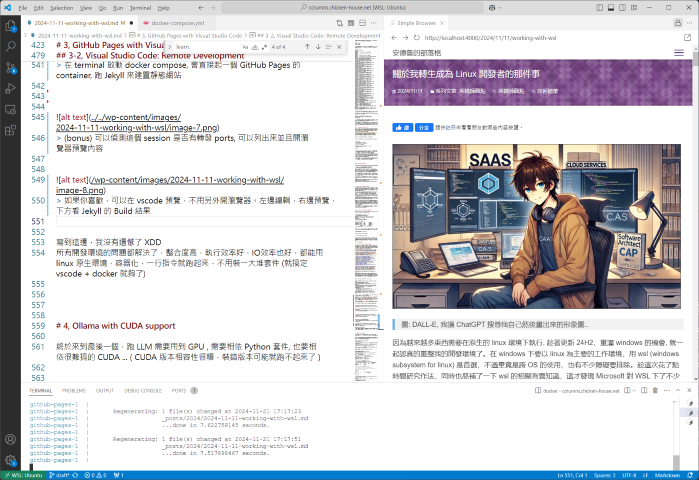The height and width of the screenshot is (480, 699).
Task: Click the open preview icon in editor toolbar
Action: (x=351, y=23)
